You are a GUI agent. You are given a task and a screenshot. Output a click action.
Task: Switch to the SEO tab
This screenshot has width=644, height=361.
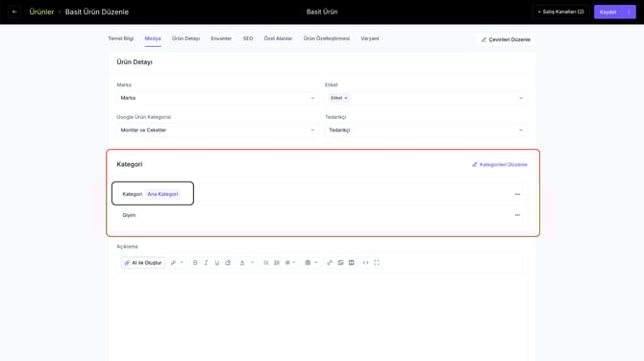click(x=248, y=38)
